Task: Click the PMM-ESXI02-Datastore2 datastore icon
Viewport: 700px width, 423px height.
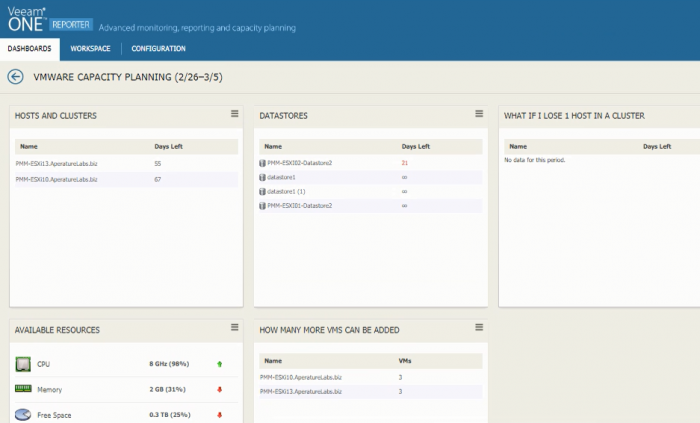Action: [262, 162]
